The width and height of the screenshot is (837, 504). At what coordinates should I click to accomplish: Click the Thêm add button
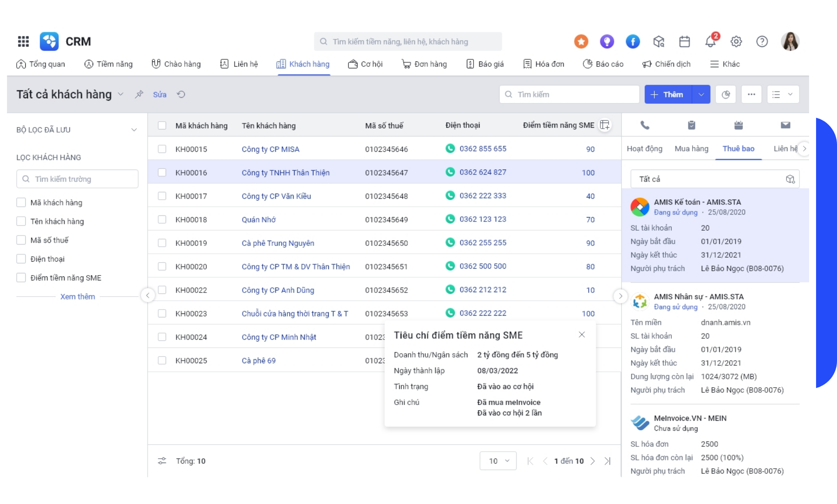pos(668,94)
